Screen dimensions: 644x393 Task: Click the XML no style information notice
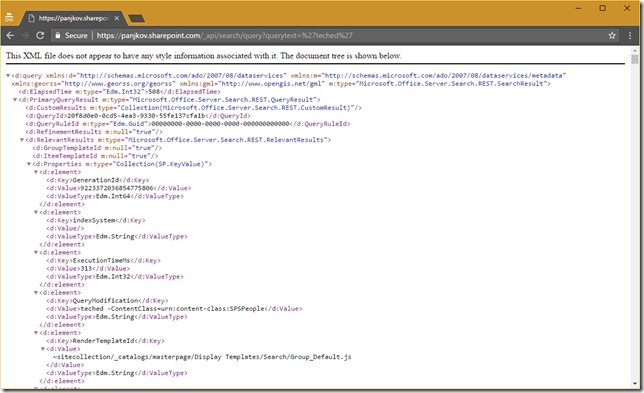(203, 56)
